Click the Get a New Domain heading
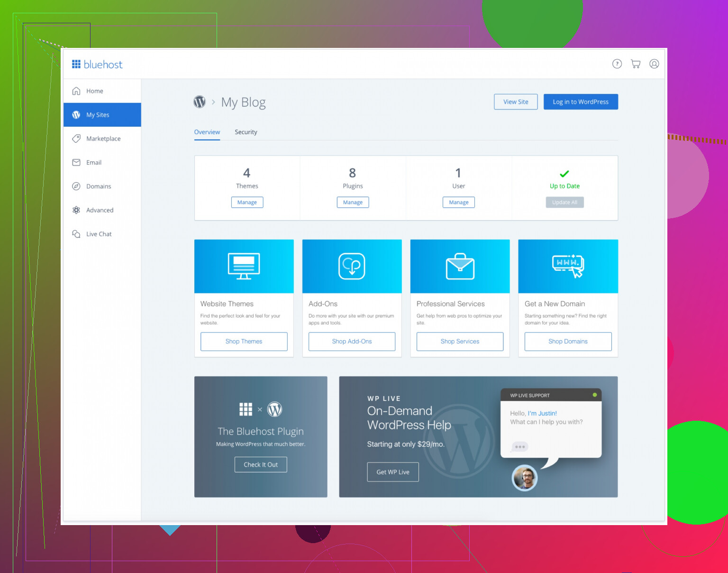This screenshot has width=728, height=573. [x=555, y=304]
